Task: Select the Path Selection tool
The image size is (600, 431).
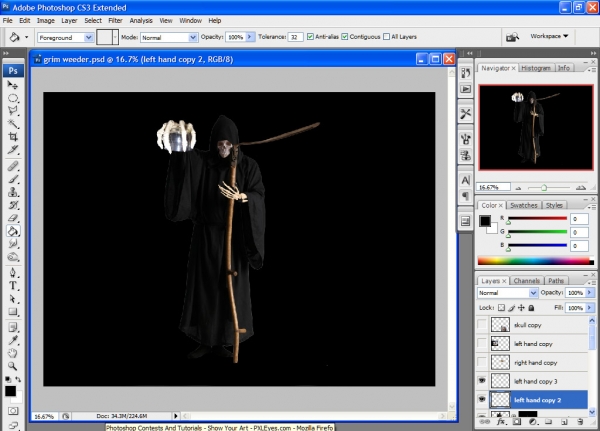Action: coord(13,299)
